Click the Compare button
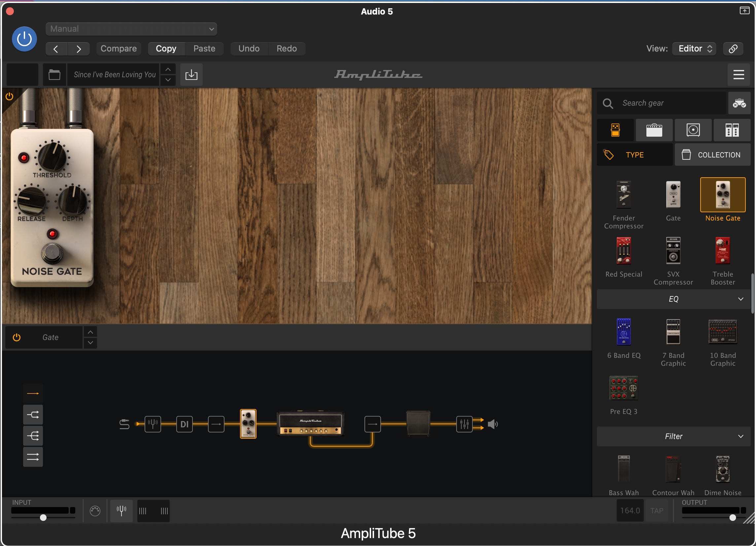The width and height of the screenshot is (756, 546). pyautogui.click(x=119, y=49)
